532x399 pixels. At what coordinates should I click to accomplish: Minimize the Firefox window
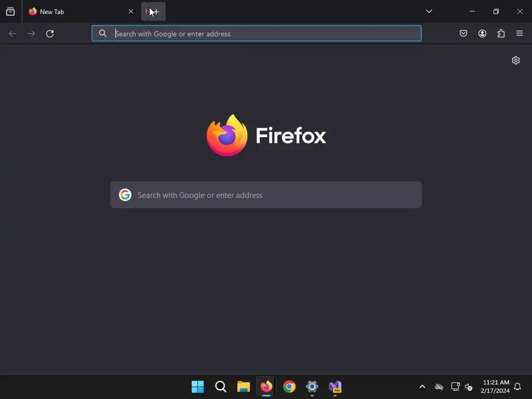click(x=472, y=11)
